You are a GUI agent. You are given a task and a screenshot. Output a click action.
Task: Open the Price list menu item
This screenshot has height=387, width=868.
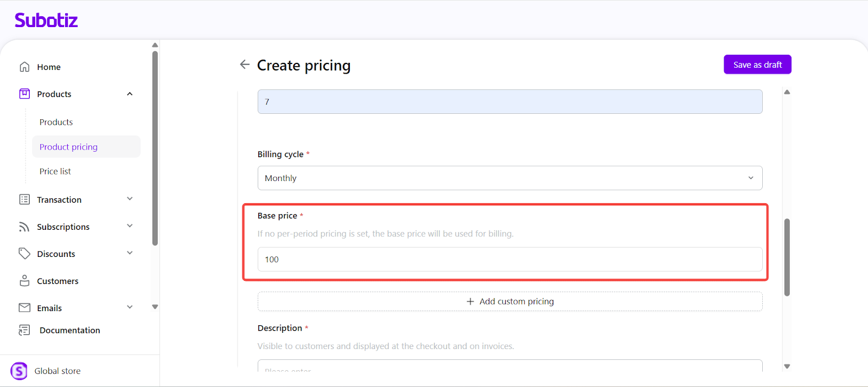tap(55, 171)
